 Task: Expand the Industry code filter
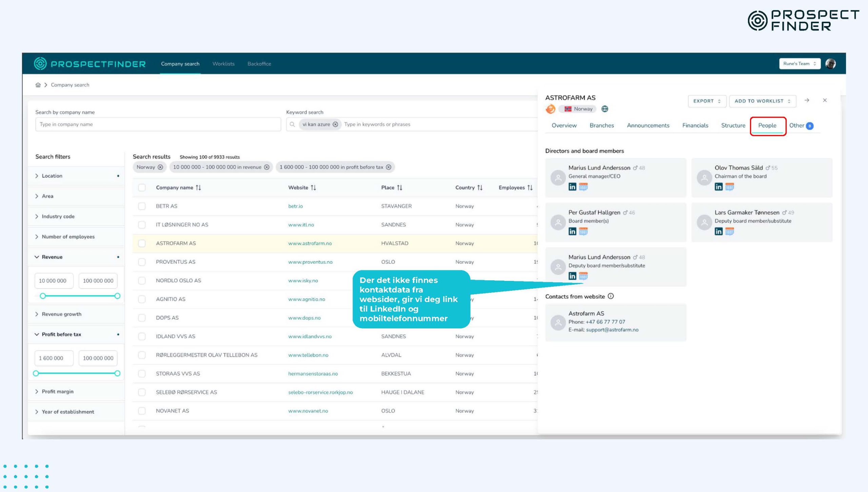click(x=58, y=216)
